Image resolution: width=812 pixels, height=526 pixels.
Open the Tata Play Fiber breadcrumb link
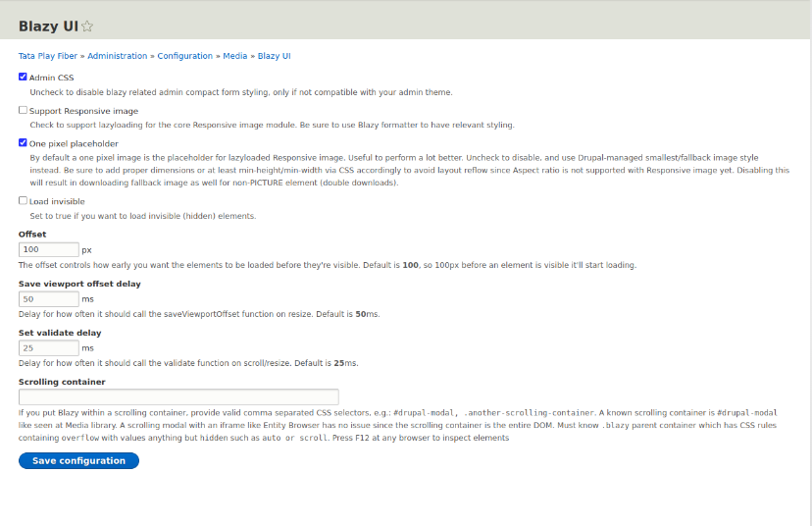click(48, 56)
